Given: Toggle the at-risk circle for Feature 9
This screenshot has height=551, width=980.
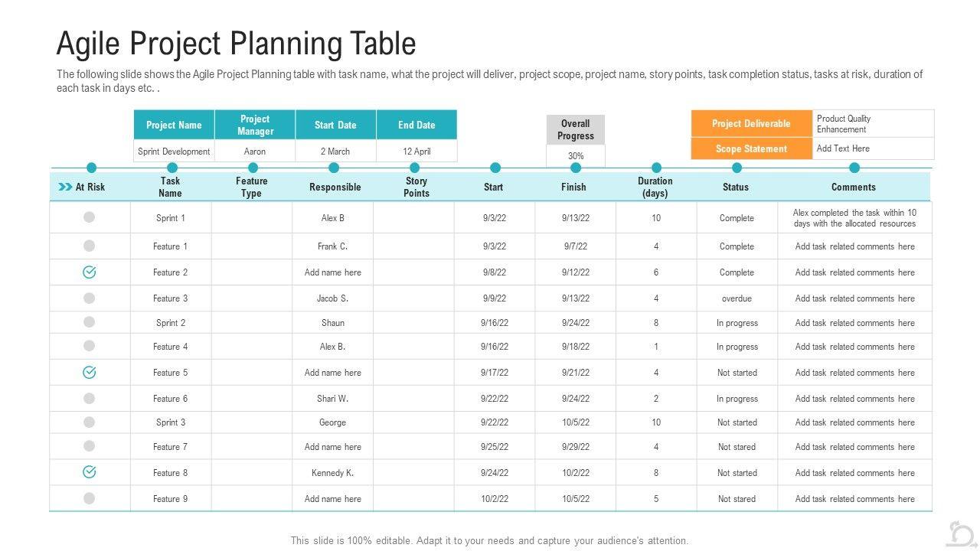Looking at the screenshot, I should point(90,498).
